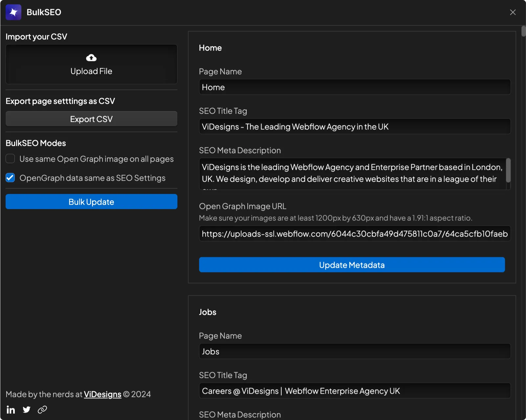This screenshot has height=420, width=526.
Task: Open the LinkedIn icon in the footer
Action: point(11,409)
